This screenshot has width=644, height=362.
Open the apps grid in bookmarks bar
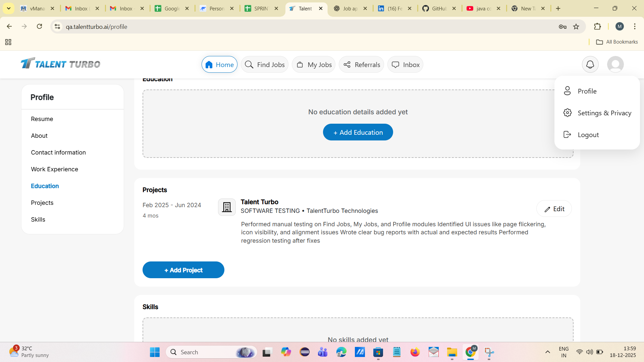coord(8,42)
